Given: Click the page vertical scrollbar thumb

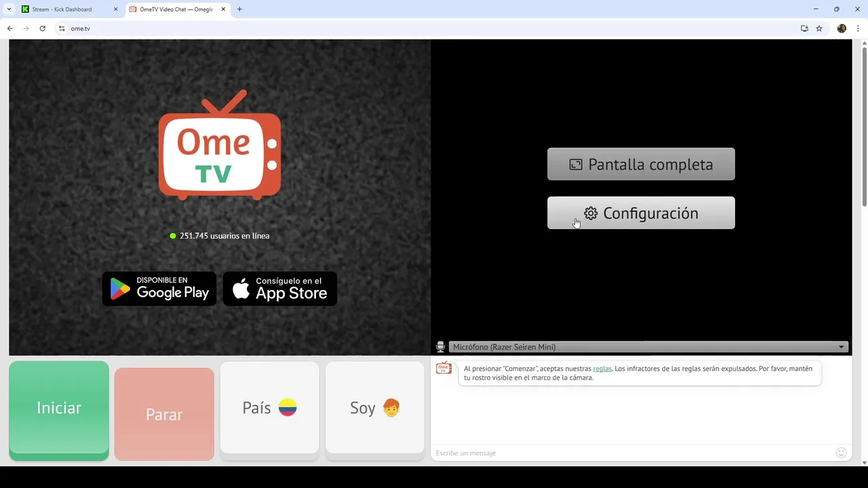Looking at the screenshot, I should pos(864,127).
